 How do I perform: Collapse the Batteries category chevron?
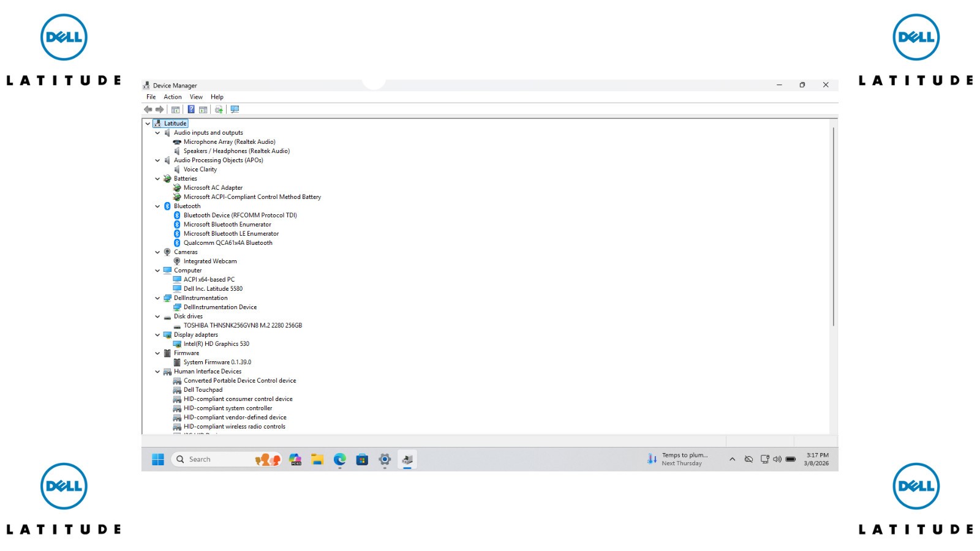pyautogui.click(x=157, y=179)
